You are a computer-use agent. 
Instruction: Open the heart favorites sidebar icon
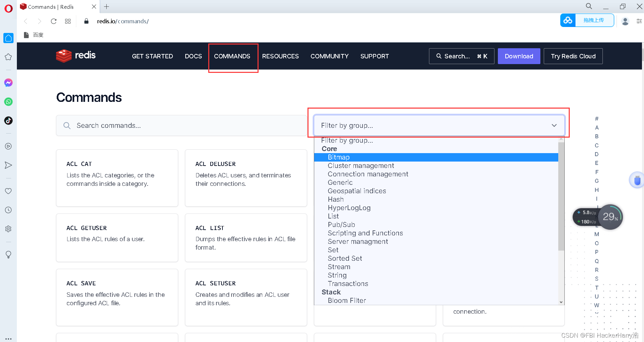(8, 191)
